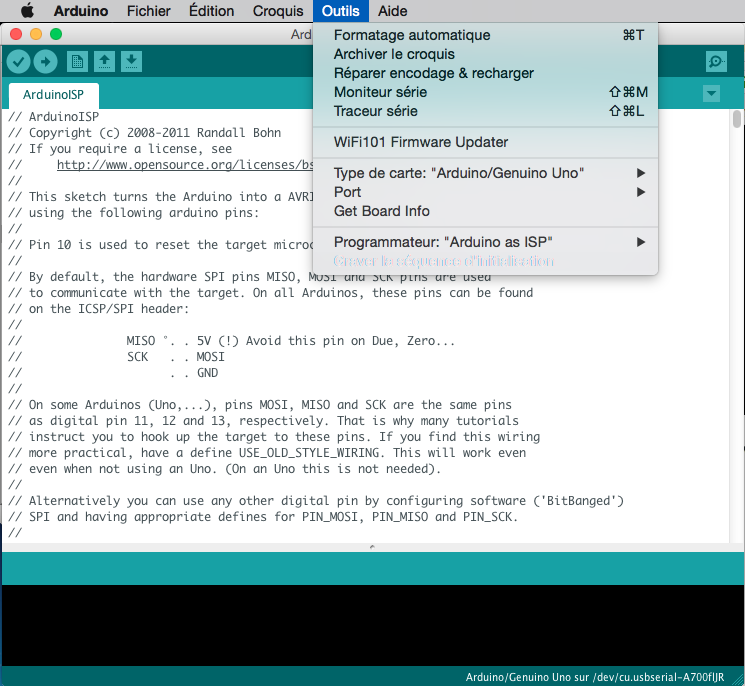The image size is (745, 686).
Task: Open Traceur série from the menu
Action: point(485,111)
